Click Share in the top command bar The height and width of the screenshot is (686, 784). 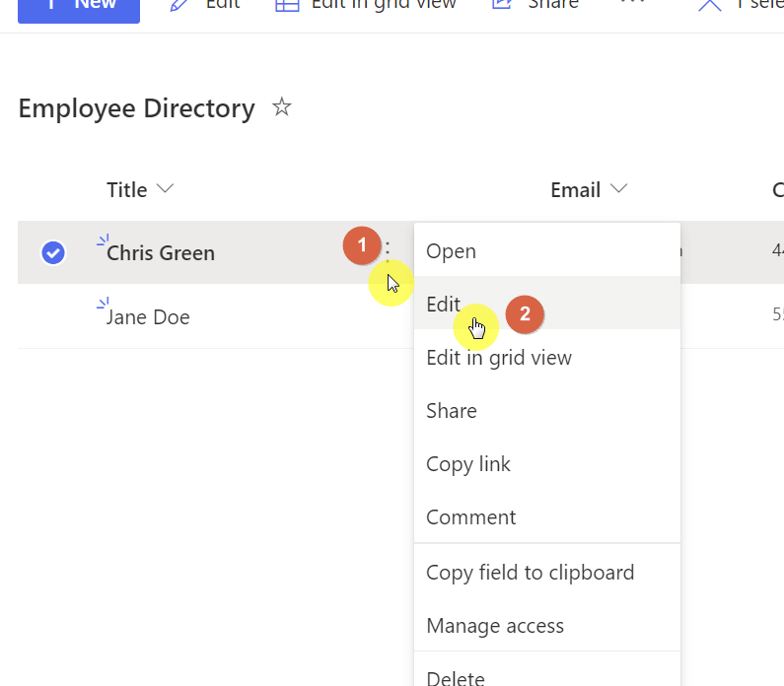[x=553, y=5]
